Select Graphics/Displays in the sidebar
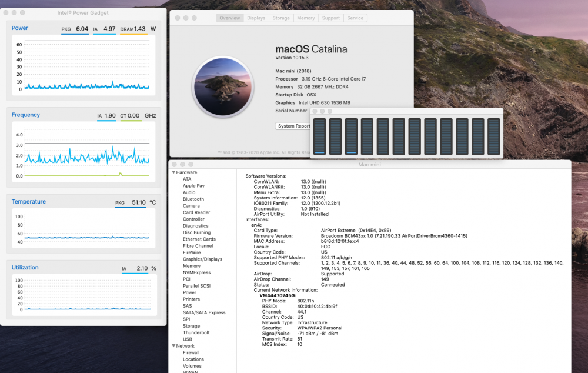The width and height of the screenshot is (588, 373). tap(202, 259)
